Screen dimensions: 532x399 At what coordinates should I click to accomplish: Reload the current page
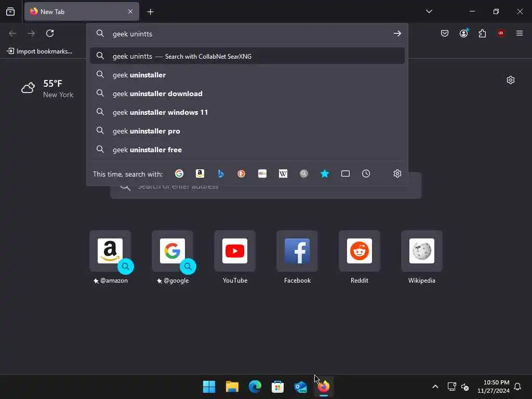(50, 33)
